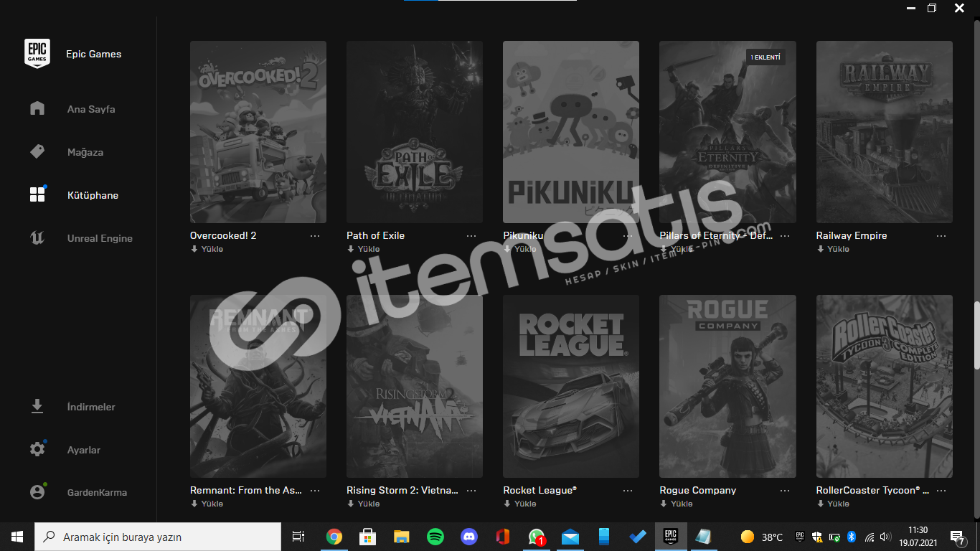Click the Ana Sayfa house icon

click(37, 108)
